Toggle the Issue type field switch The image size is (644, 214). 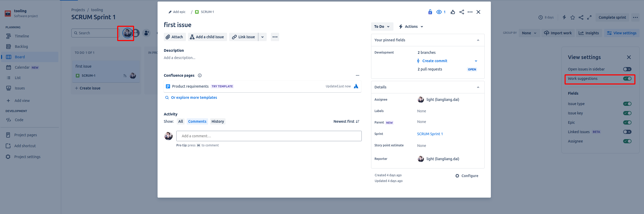(x=627, y=104)
